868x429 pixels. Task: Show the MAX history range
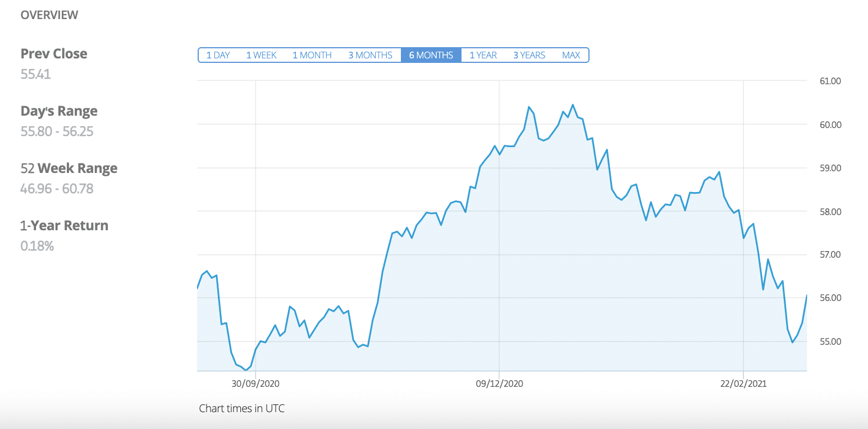click(571, 55)
